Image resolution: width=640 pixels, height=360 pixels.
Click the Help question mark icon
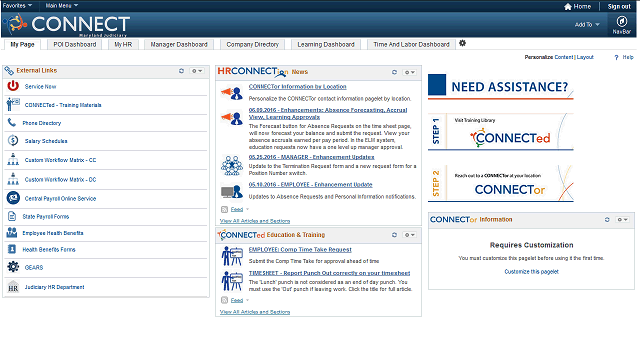[616, 58]
